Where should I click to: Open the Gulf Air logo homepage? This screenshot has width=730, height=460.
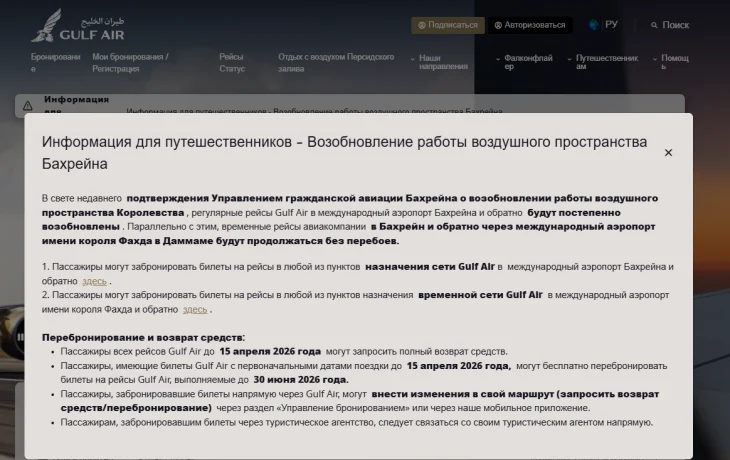coord(78,26)
